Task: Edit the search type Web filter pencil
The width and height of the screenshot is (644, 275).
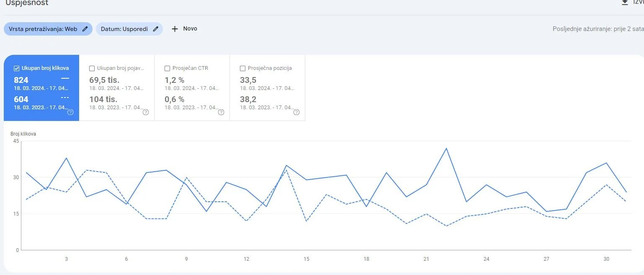Action: click(x=85, y=29)
